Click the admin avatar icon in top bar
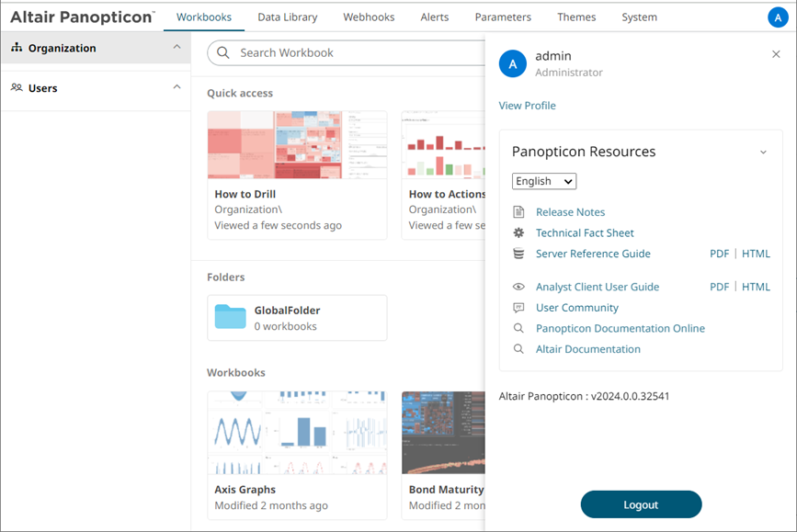This screenshot has height=532, width=797. (x=778, y=17)
